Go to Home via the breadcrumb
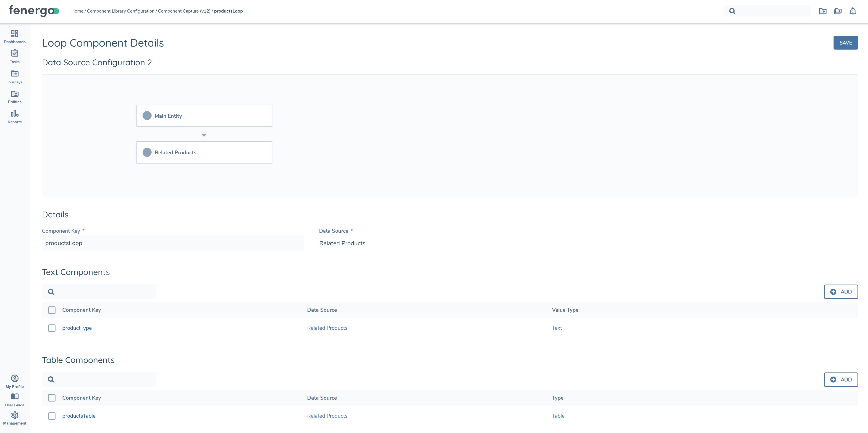Image resolution: width=868 pixels, height=433 pixels. coord(77,11)
